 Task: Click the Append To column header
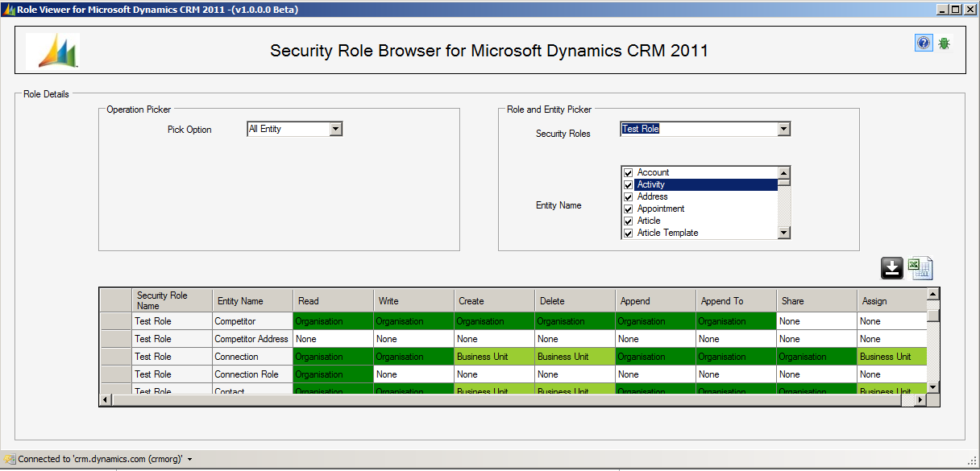pyautogui.click(x=736, y=300)
